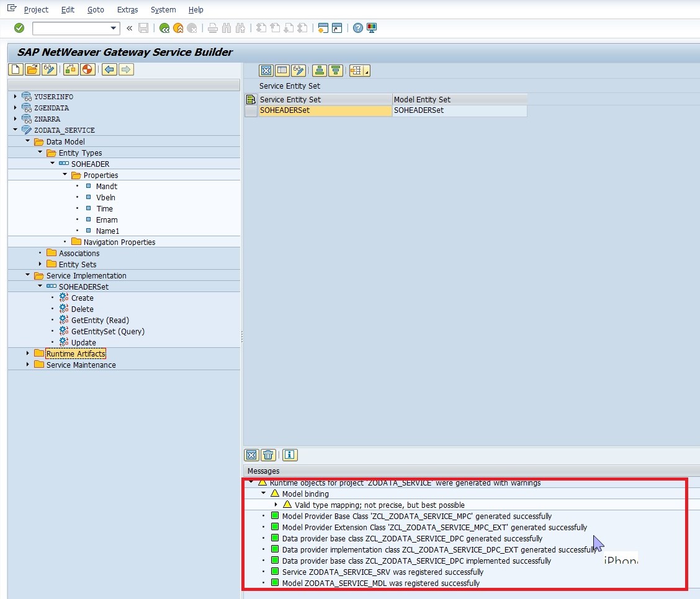700x599 pixels.
Task: Select the Generate Runtime Objects icon
Action: [87, 69]
